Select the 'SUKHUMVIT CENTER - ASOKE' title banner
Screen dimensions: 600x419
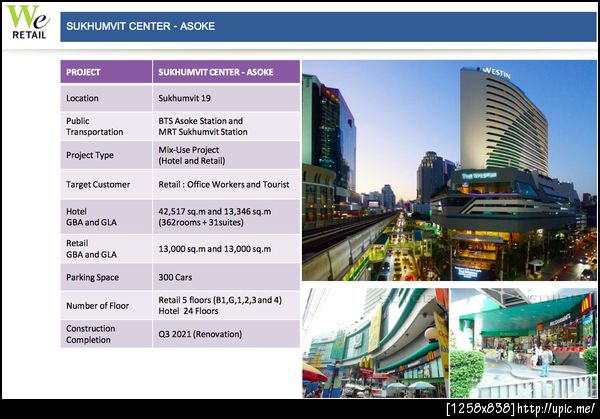(328, 26)
